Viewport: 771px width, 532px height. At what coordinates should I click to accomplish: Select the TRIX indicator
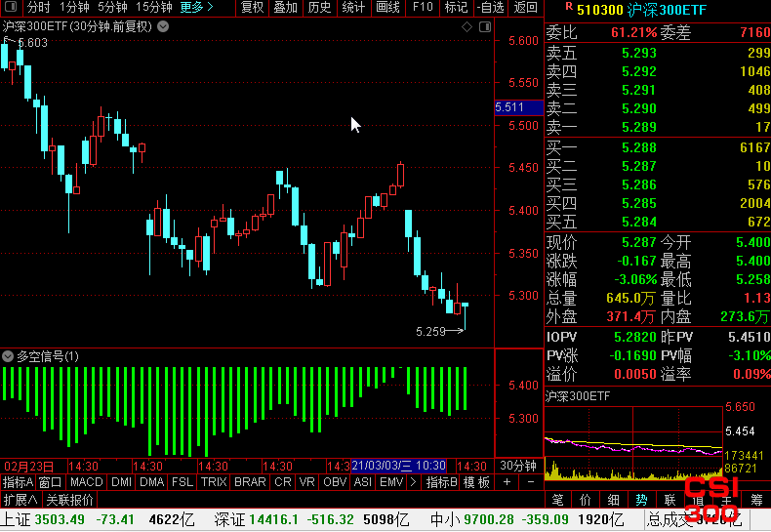tap(214, 482)
